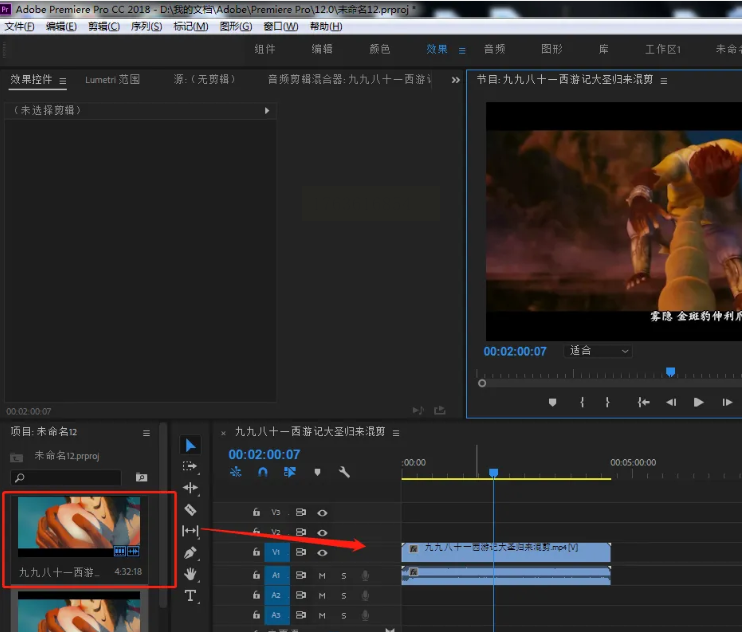
Task: Open the 文件(F) menu
Action: [x=20, y=26]
